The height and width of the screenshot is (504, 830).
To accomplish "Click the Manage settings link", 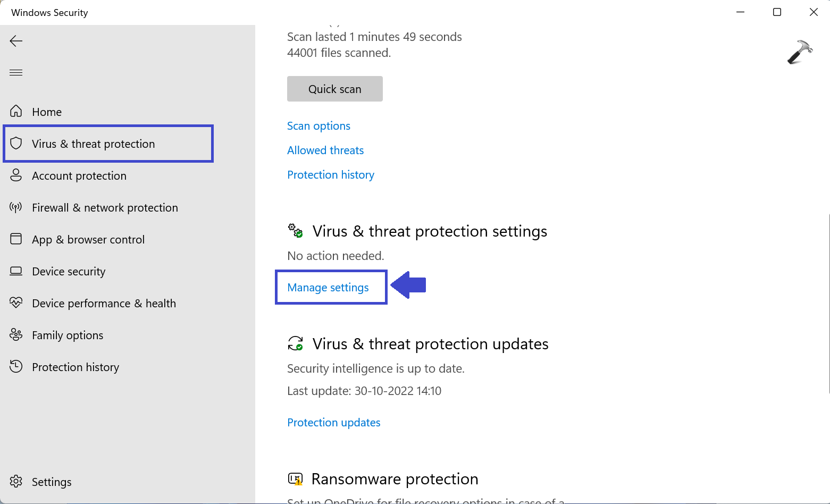I will 328,288.
